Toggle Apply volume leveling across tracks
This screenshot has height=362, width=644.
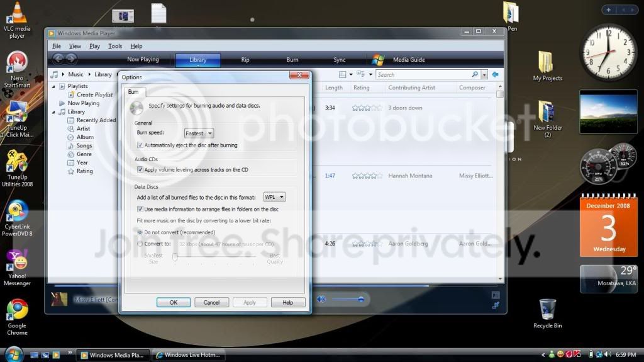click(140, 169)
